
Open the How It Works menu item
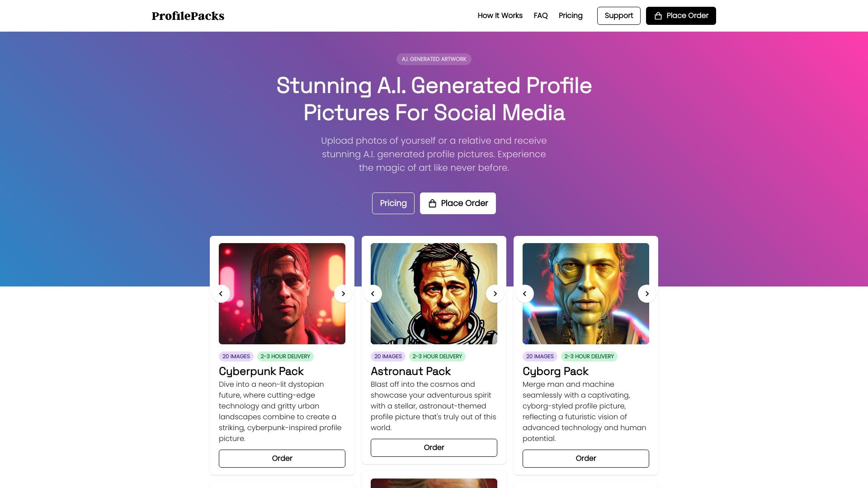tap(500, 15)
